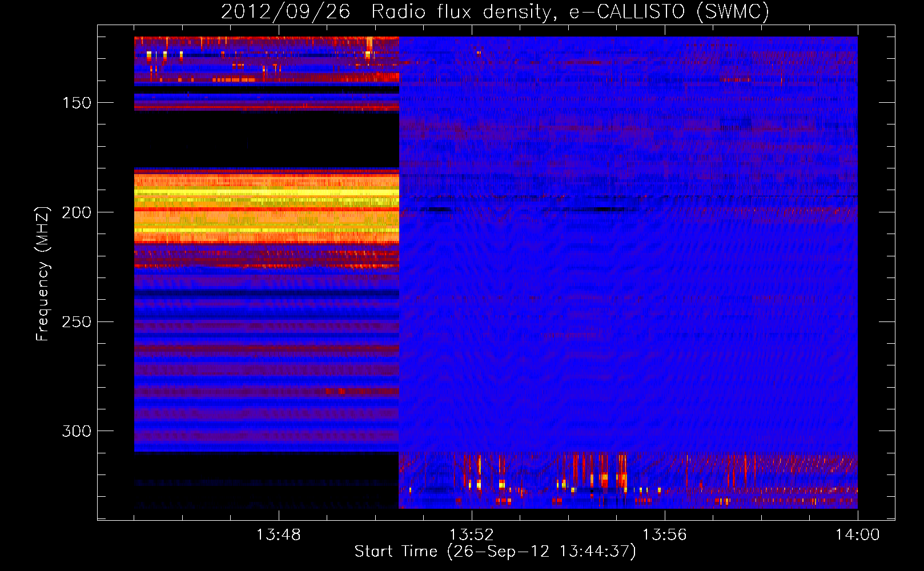Viewport: 924px width, 571px height.
Task: Click the 'Frequency (MHz)' axis label
Action: pyautogui.click(x=43, y=274)
